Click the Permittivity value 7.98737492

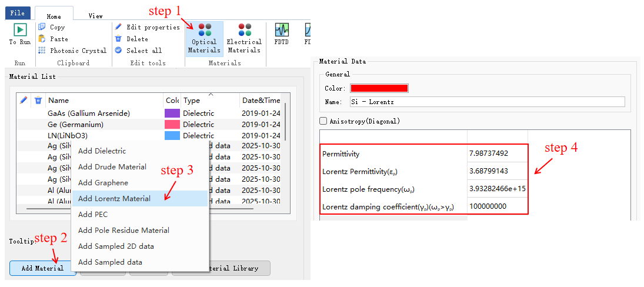498,154
